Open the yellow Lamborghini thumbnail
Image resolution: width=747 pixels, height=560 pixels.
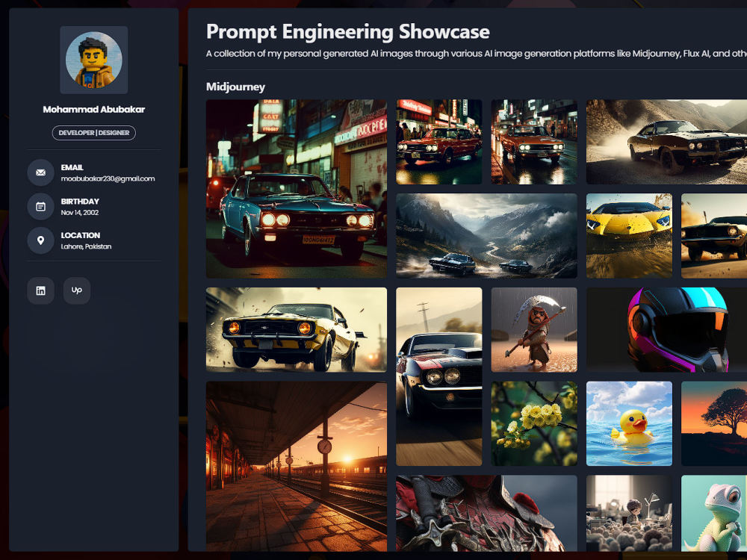pos(629,236)
